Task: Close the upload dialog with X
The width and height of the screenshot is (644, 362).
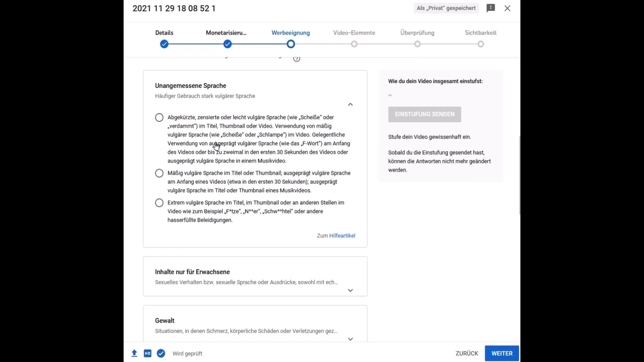Action: (x=507, y=8)
